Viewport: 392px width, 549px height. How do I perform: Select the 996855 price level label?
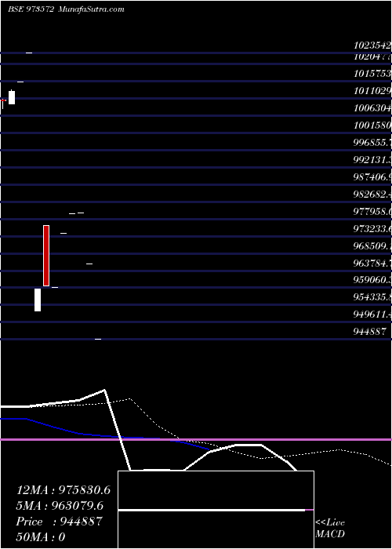[x=372, y=143]
